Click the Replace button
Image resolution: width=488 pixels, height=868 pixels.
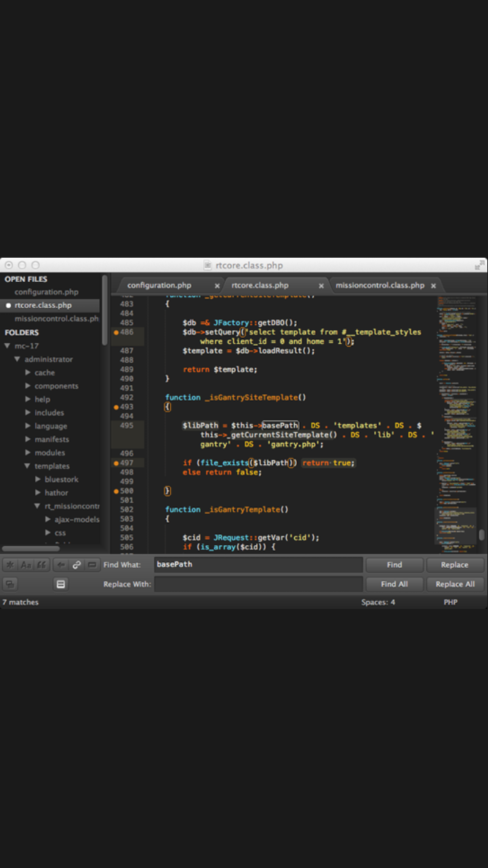455,565
